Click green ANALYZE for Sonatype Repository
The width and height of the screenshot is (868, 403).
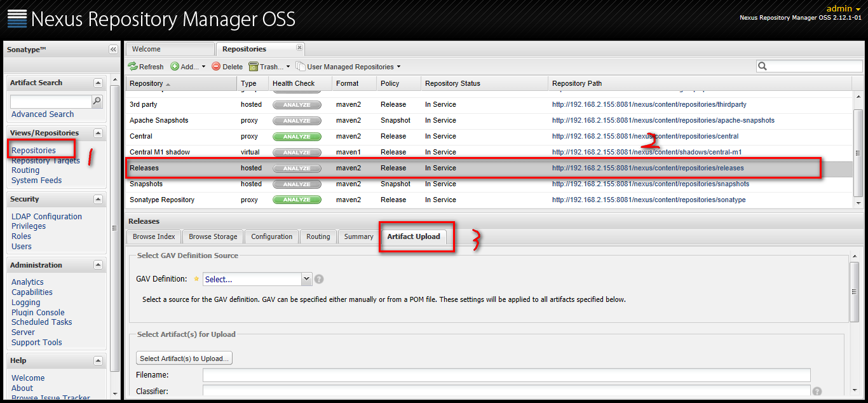pos(297,200)
